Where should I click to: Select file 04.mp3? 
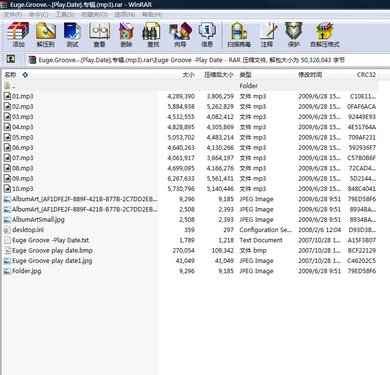(x=23, y=127)
